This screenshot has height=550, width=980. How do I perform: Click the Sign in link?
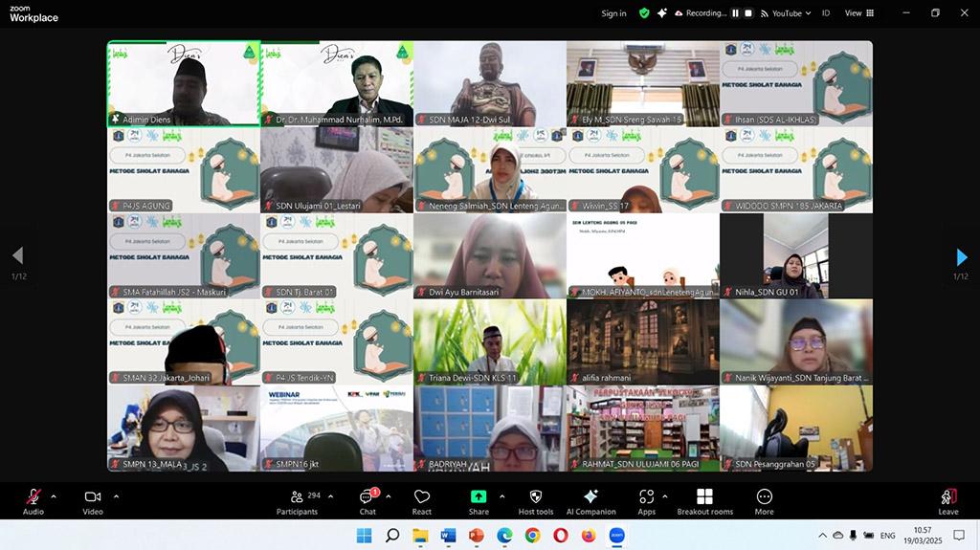tap(613, 13)
